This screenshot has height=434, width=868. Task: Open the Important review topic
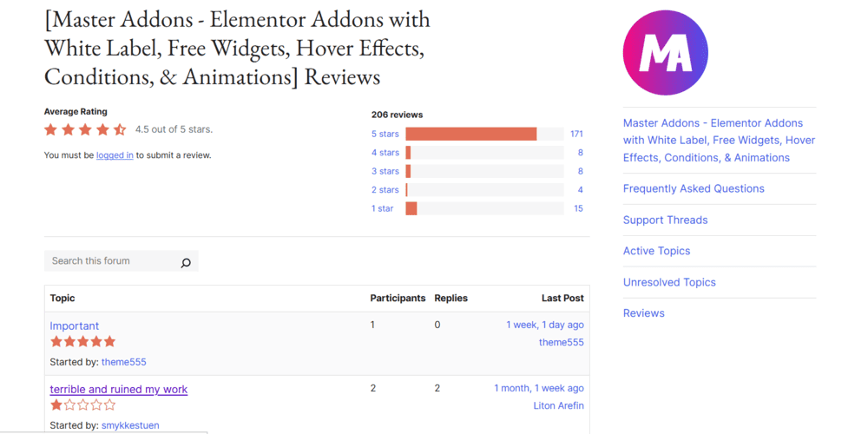[75, 326]
